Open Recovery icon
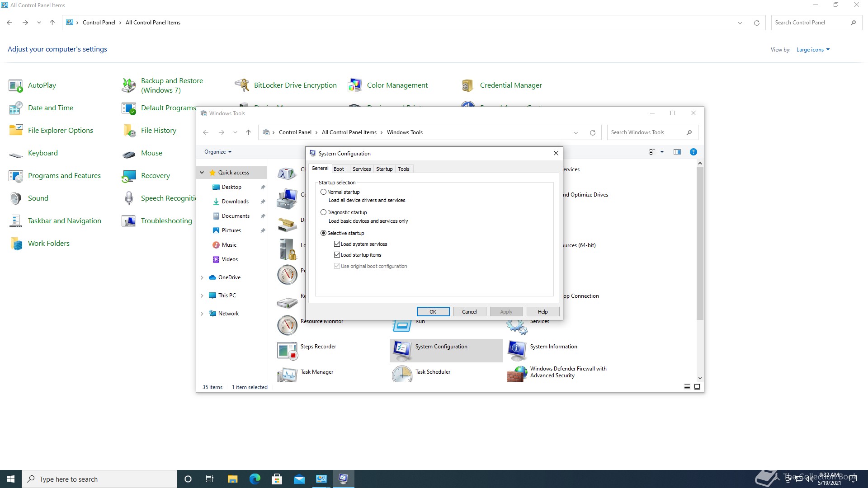This screenshot has width=868, height=488. 129,176
